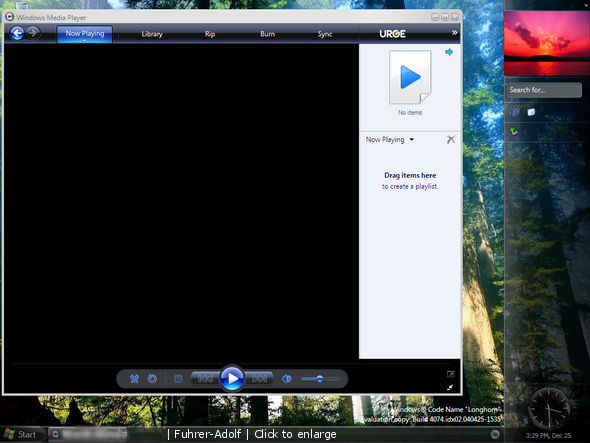Screen dimensions: 590x443
Task: Toggle shuffle mode
Action: (x=134, y=379)
